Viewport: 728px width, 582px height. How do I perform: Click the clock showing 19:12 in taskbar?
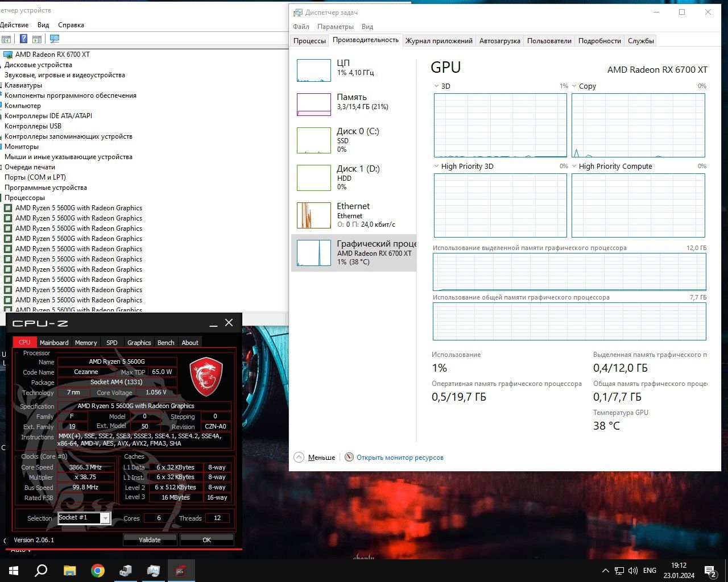point(679,566)
